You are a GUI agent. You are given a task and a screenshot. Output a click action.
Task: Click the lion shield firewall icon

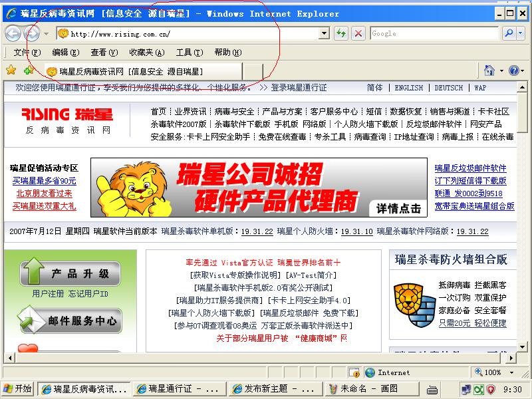(414, 305)
